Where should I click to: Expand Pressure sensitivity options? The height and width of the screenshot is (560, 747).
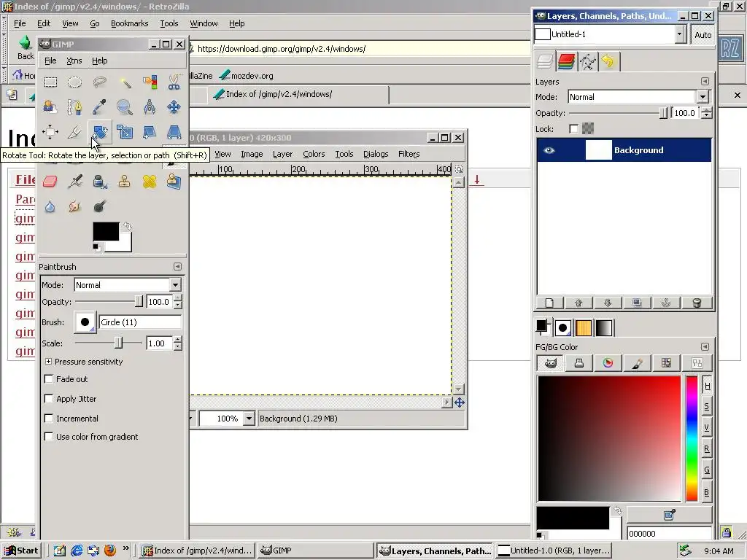48,362
